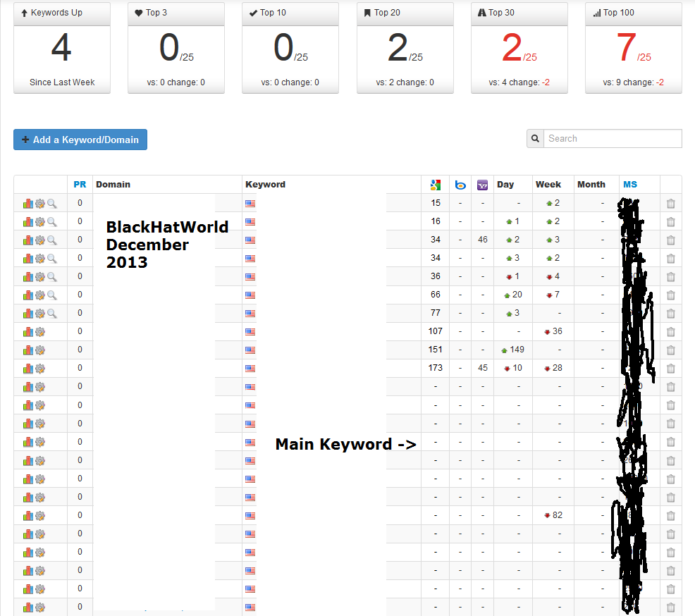
Task: Delete the keyword ranked 77 via trash icon
Action: coord(670,314)
